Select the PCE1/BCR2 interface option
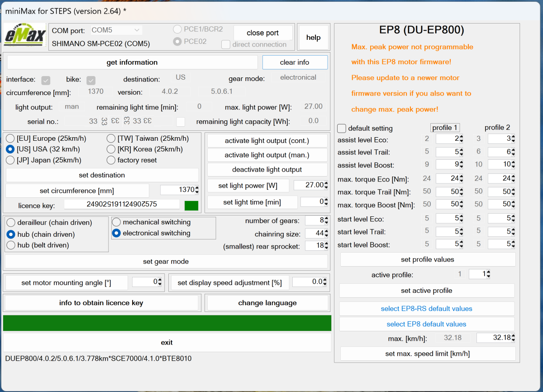 (x=177, y=29)
